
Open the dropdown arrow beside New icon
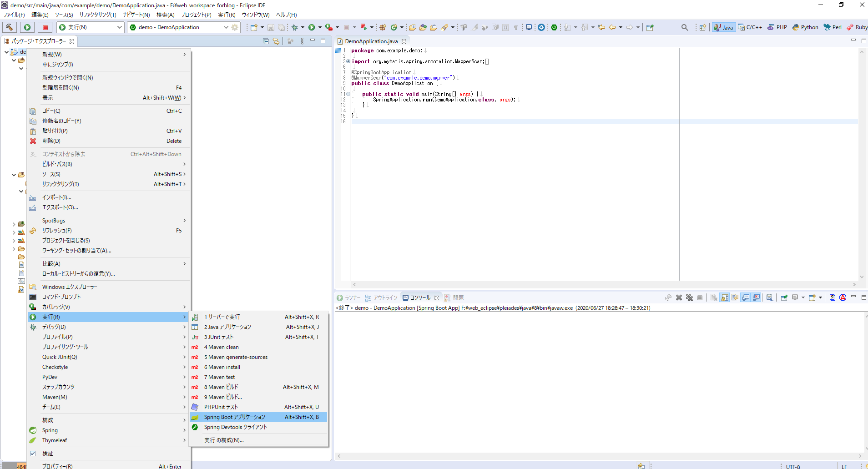262,27
